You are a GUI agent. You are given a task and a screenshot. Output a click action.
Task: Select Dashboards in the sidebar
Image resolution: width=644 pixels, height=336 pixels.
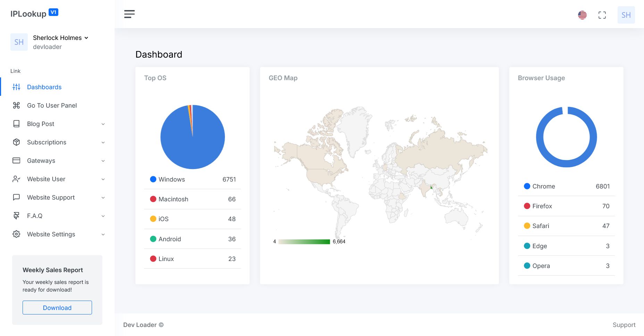[44, 87]
